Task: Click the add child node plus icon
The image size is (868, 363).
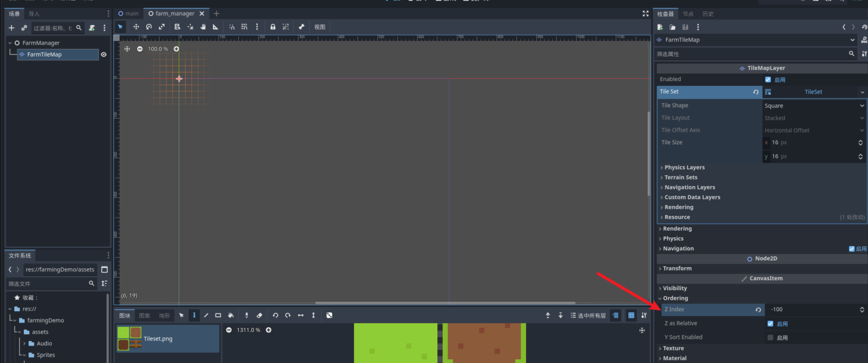Action: tap(11, 28)
